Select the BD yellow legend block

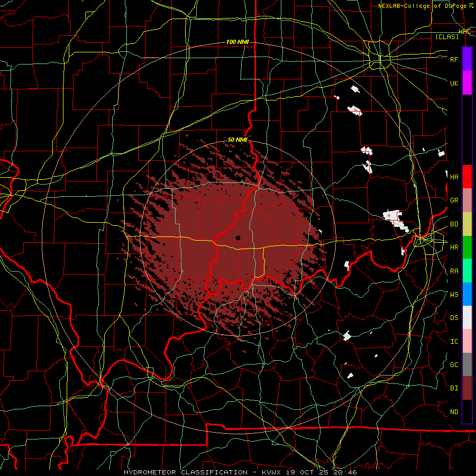point(467,224)
